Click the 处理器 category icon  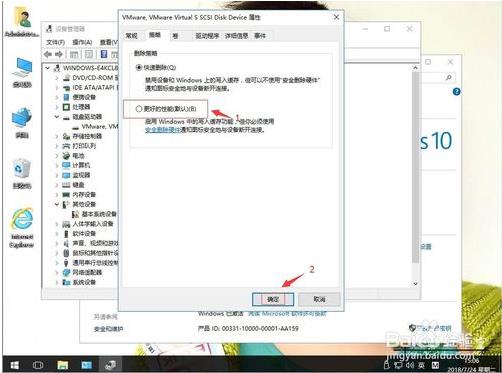[66, 107]
